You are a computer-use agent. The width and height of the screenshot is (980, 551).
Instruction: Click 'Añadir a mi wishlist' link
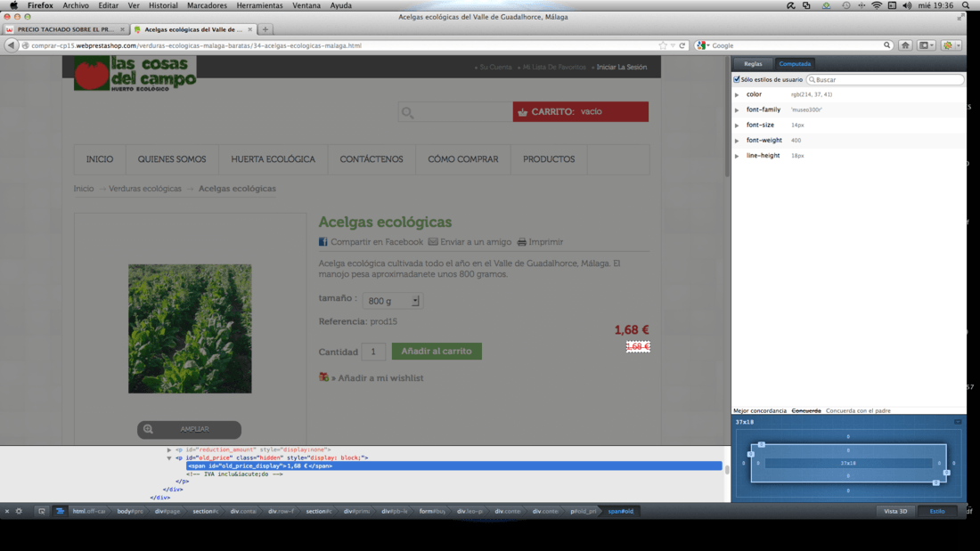(380, 378)
